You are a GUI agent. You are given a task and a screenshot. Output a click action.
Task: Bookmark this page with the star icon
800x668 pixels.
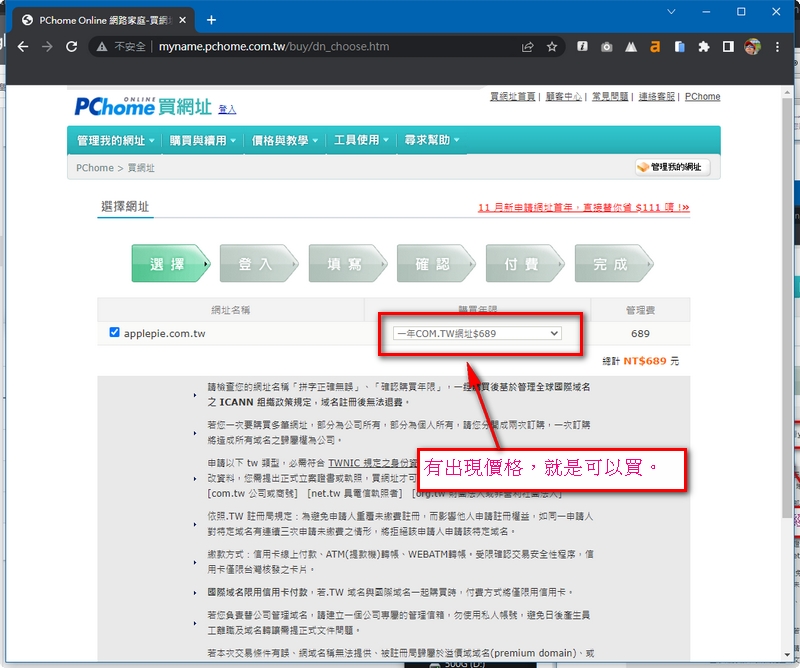(552, 47)
